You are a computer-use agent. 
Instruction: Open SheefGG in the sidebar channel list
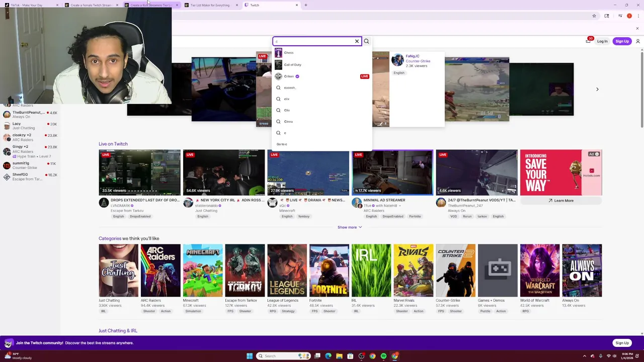[30, 176]
